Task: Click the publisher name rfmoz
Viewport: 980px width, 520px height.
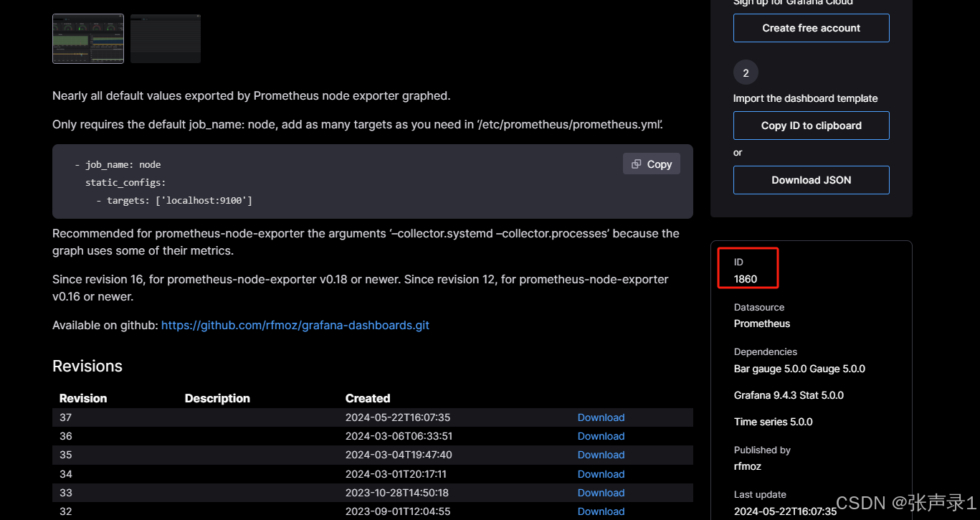Action: (748, 466)
